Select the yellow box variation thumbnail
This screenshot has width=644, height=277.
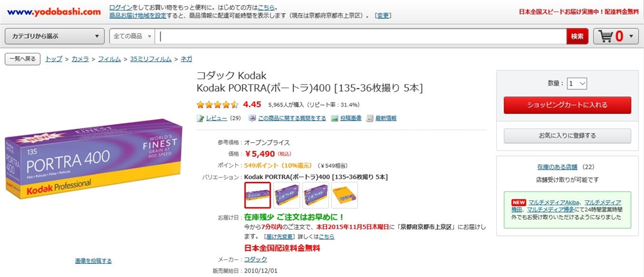pos(345,195)
